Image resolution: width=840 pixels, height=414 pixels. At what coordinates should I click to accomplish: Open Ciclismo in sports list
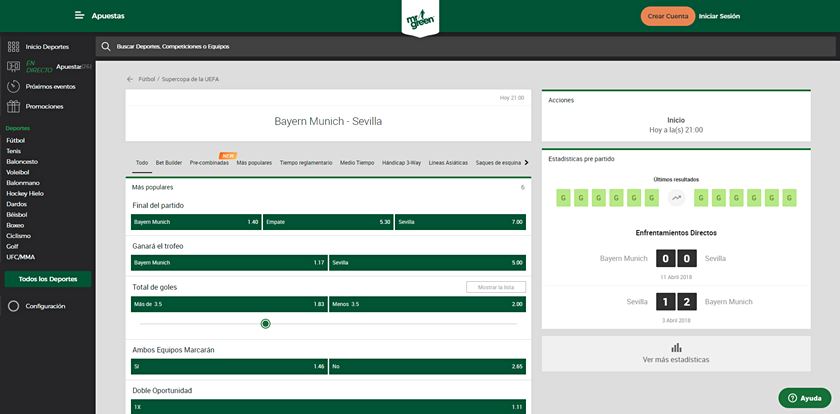18,236
